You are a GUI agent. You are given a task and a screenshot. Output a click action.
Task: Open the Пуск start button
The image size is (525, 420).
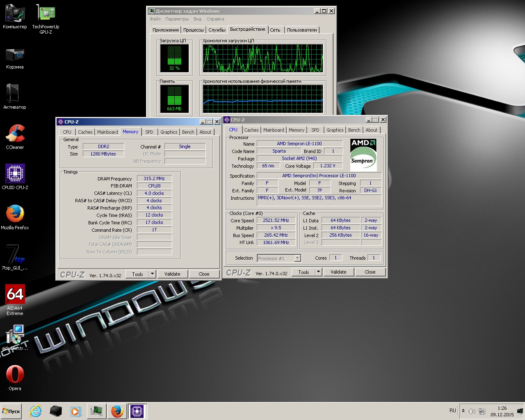11,411
